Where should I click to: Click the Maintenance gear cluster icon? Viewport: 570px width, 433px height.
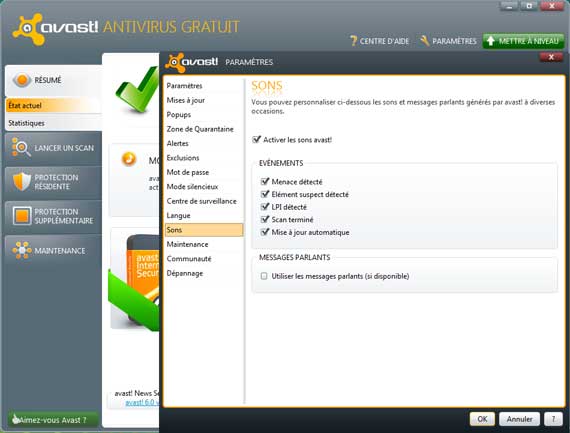point(22,250)
